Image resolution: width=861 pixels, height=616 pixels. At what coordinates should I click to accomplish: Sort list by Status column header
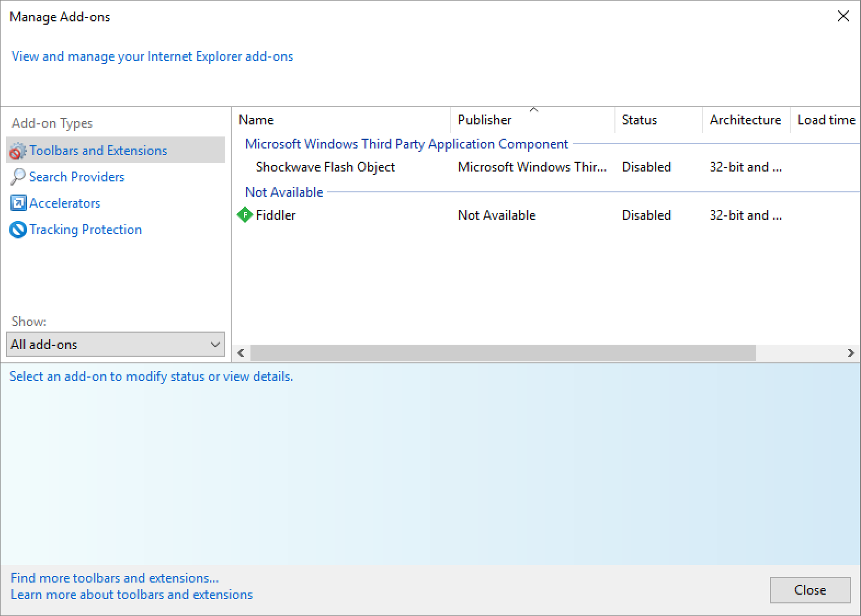659,120
